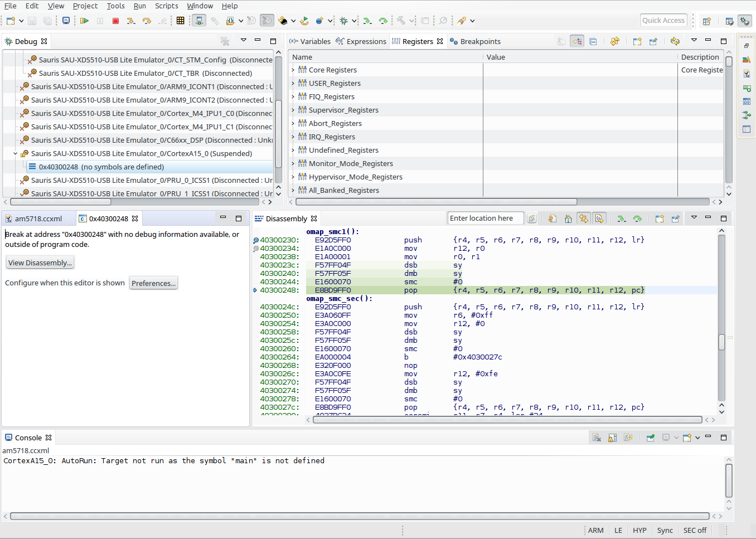Collapse the CortexA15_0 debug tree node
Viewport: 756px width, 539px height.
[16, 154]
